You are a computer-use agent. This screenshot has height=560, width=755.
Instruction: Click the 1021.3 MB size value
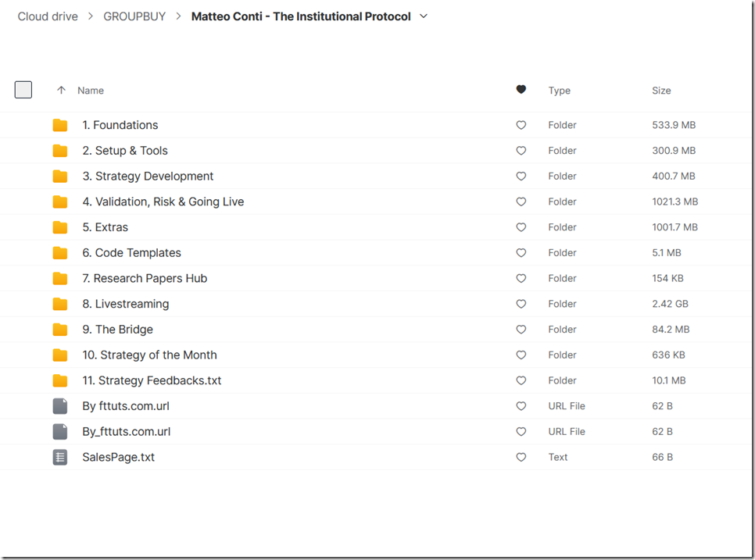click(674, 202)
